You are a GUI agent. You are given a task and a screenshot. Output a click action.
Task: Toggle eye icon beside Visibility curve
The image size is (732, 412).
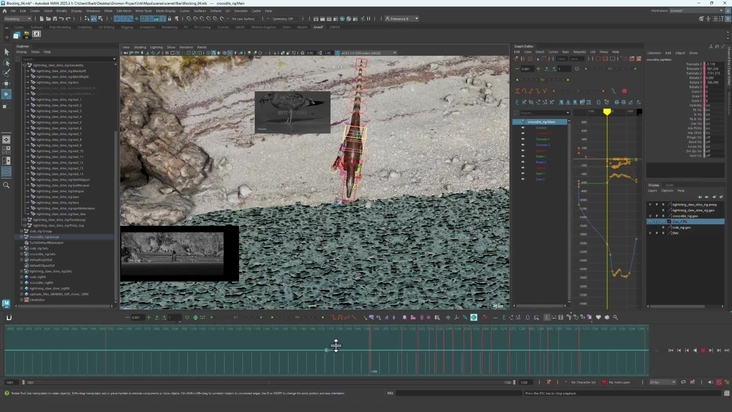523,127
